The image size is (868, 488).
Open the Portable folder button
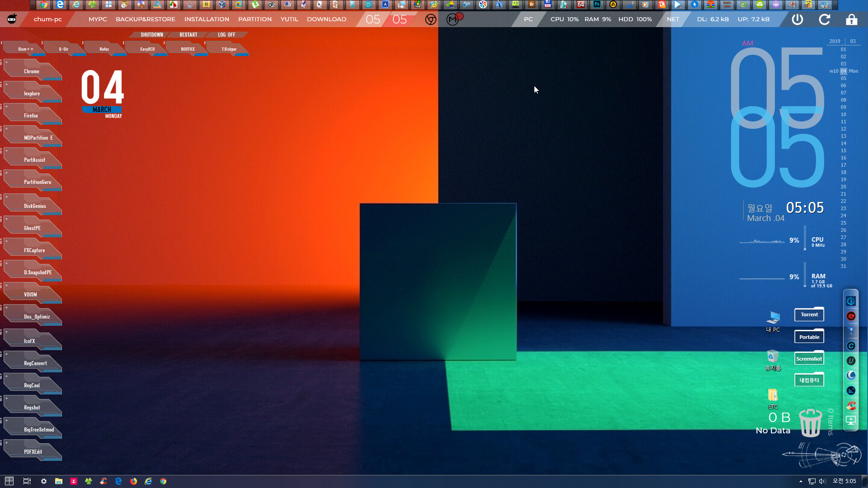click(809, 337)
